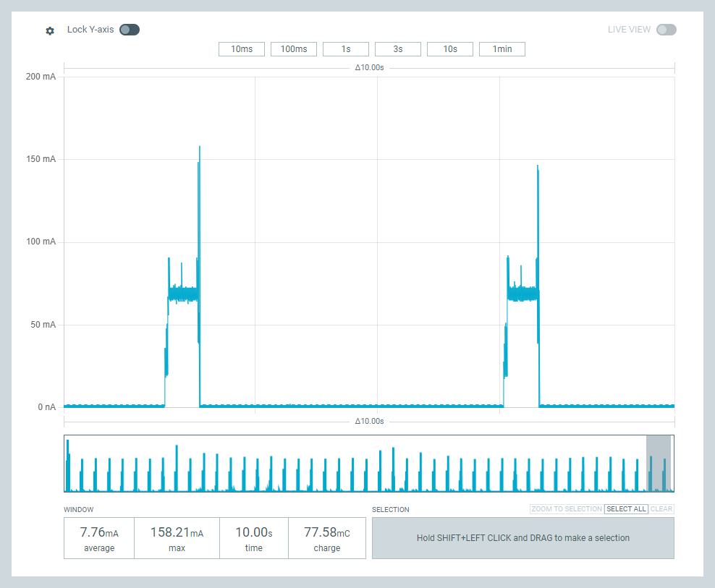The image size is (715, 588).
Task: Clear the current selection with CLEAR
Action: (x=661, y=509)
